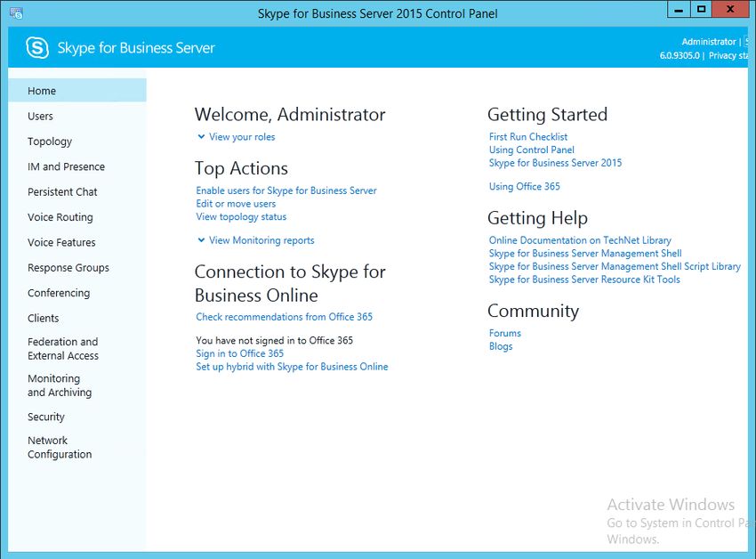Click Skype for Business Server Management Shell link
This screenshot has height=559, width=756.
(585, 253)
